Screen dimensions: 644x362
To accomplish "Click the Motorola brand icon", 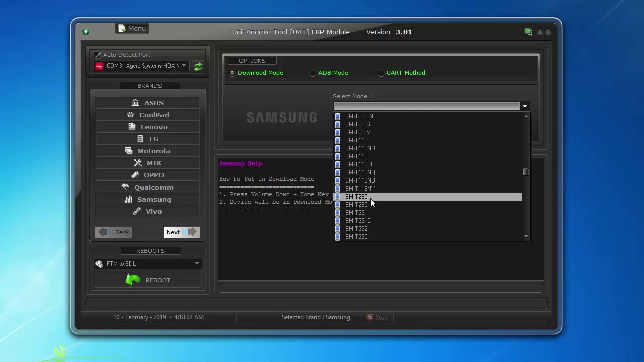I will tap(129, 151).
